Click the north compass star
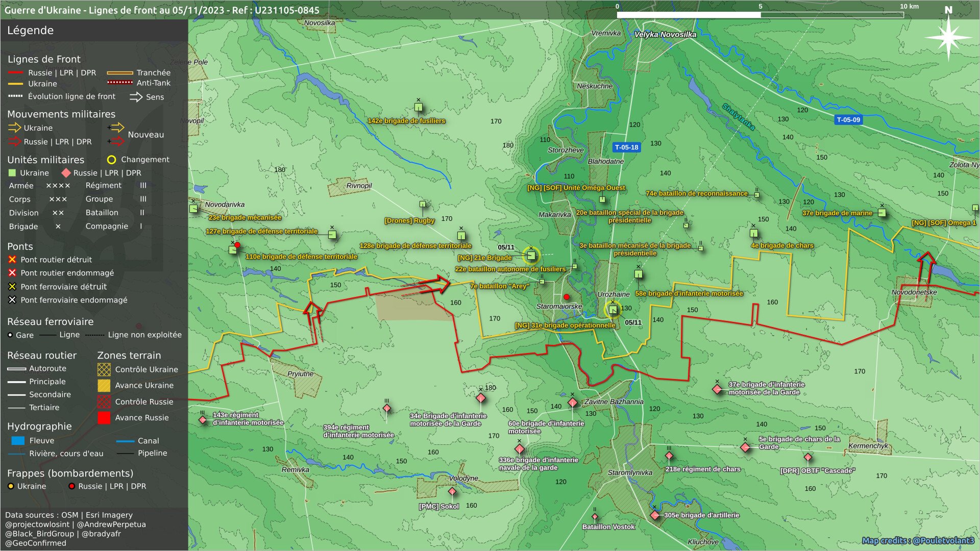The image size is (980, 551). [948, 37]
